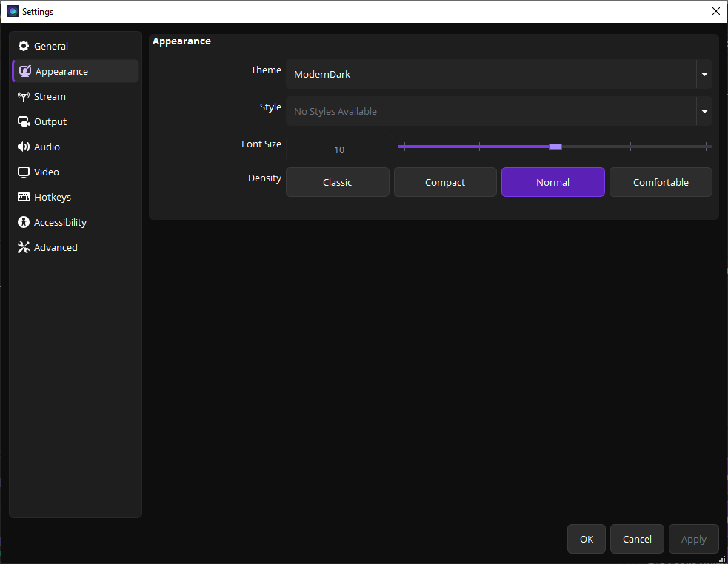Screen dimensions: 728x564
Task: Set Density to Classic
Action: tap(338, 182)
